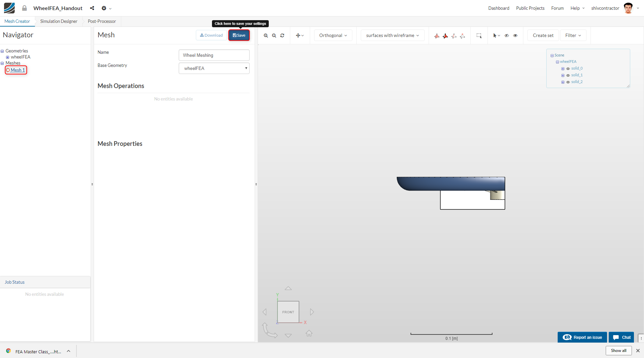Image resolution: width=644 pixels, height=358 pixels.
Task: Collapse the Meshes tree node
Action: click(2, 63)
